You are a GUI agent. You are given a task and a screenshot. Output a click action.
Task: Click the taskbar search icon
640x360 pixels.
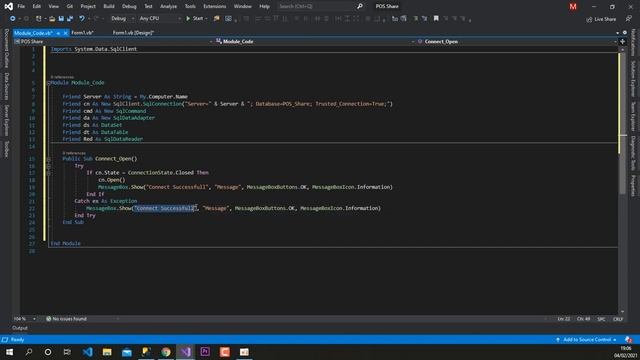tap(29, 352)
